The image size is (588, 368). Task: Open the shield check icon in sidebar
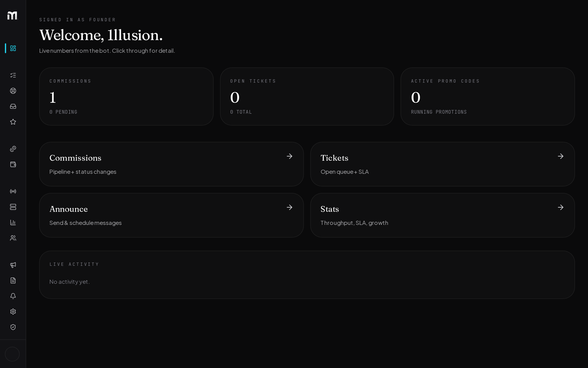(x=13, y=327)
